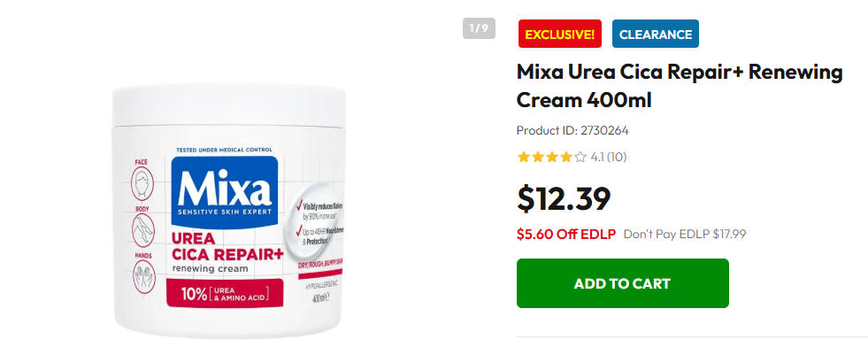
Task: Click the empty fifth rating star
Action: 580,158
